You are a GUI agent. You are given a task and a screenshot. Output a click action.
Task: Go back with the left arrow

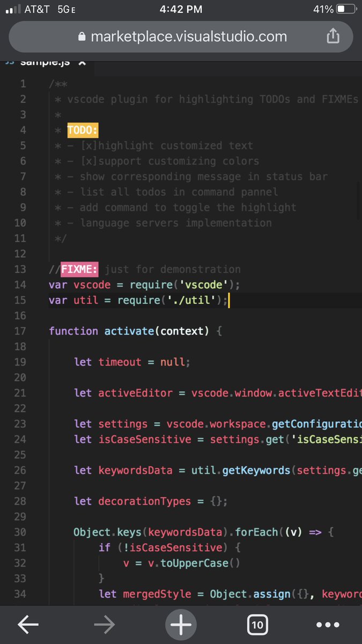point(28,625)
